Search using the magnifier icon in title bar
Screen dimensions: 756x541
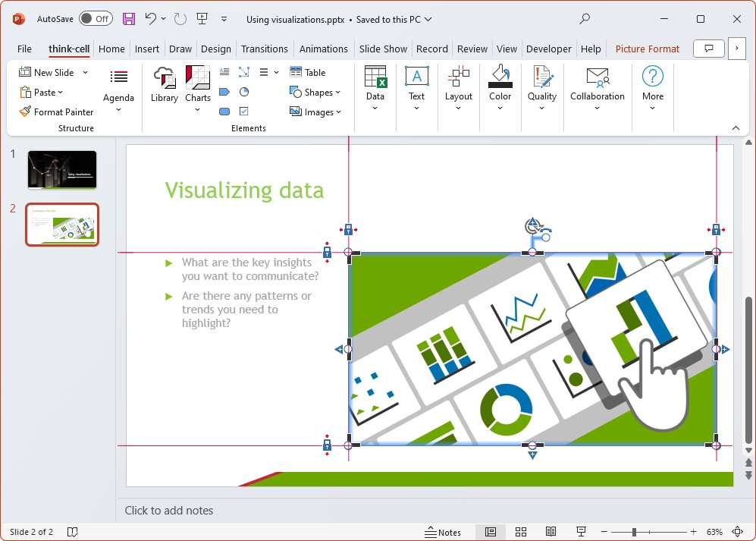coord(585,19)
